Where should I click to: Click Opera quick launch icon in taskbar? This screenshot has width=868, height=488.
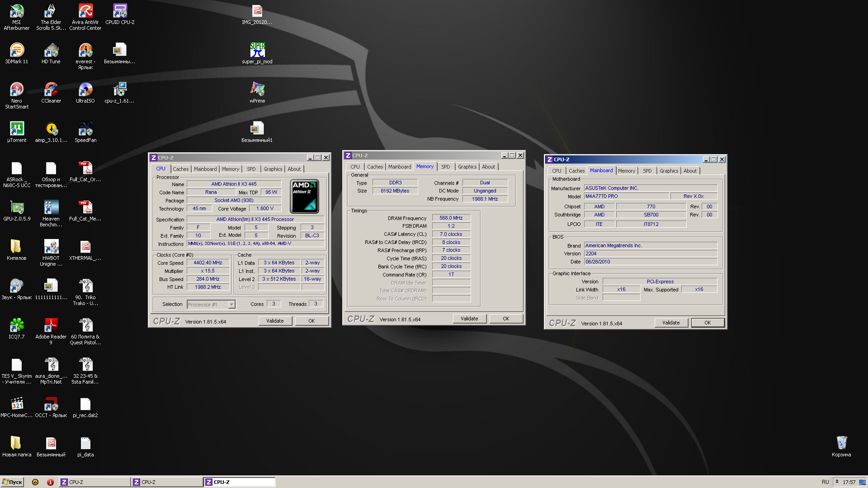click(x=50, y=482)
